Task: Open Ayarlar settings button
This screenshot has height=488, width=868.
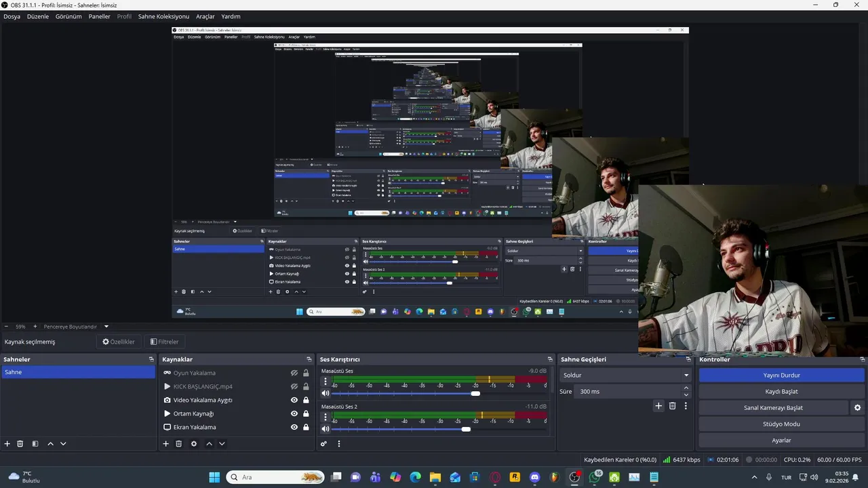Action: click(781, 440)
